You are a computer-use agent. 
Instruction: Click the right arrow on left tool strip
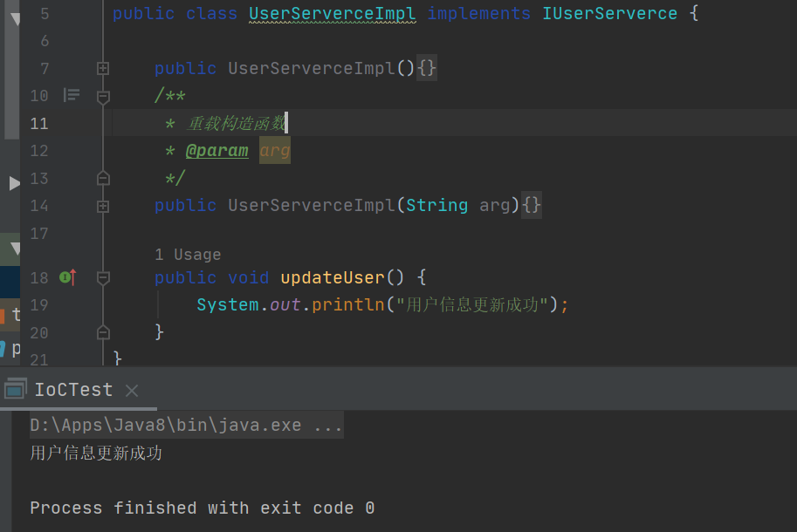pos(14,183)
